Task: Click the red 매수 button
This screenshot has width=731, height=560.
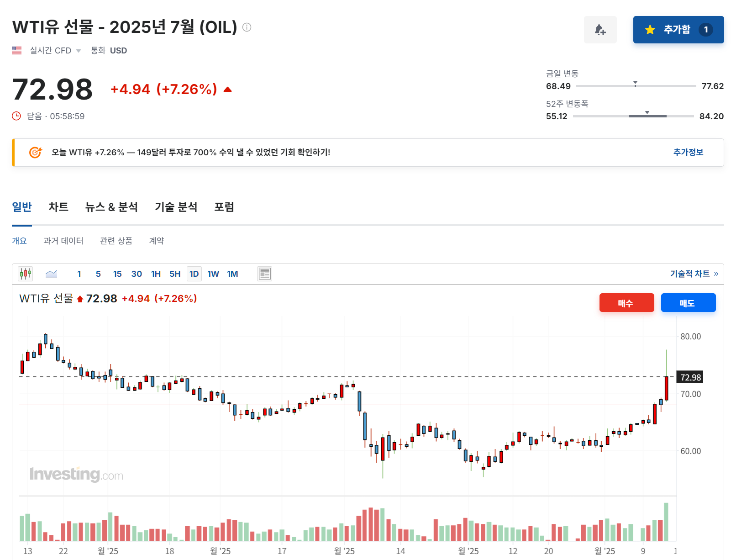Action: pyautogui.click(x=626, y=302)
